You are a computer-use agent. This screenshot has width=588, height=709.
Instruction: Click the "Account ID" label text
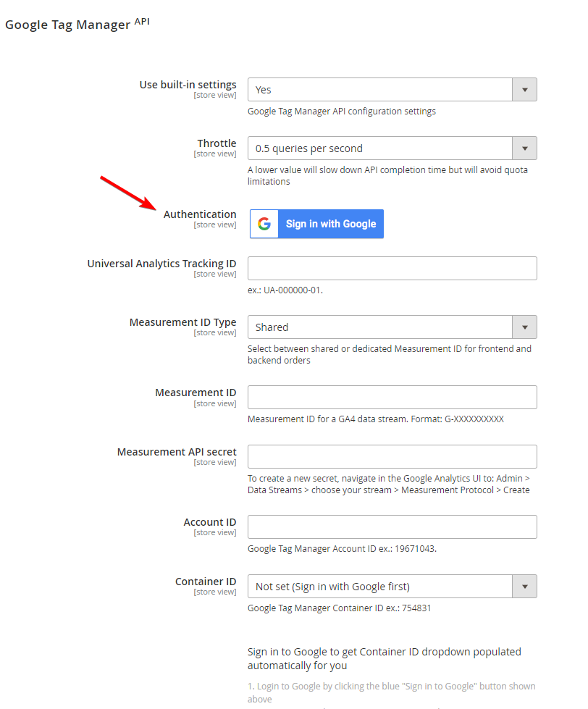point(210,522)
